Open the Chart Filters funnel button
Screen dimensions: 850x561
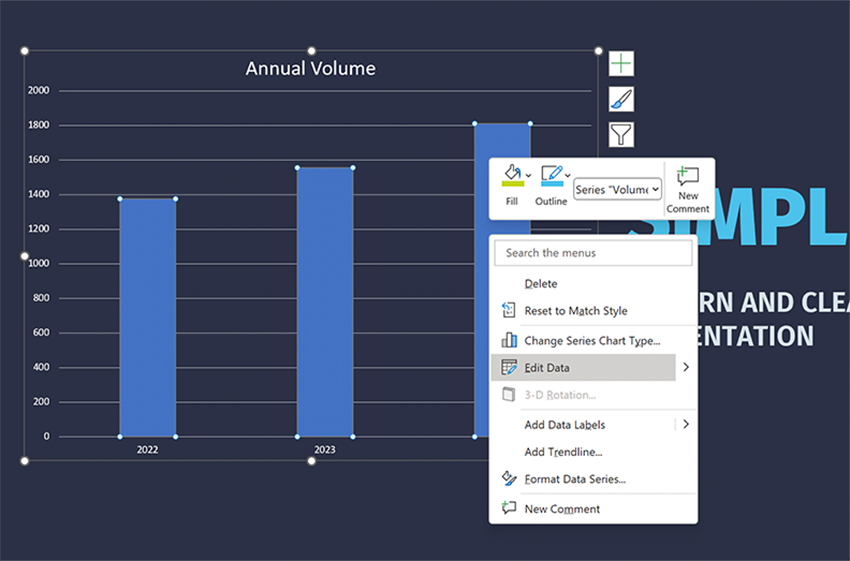coord(621,134)
